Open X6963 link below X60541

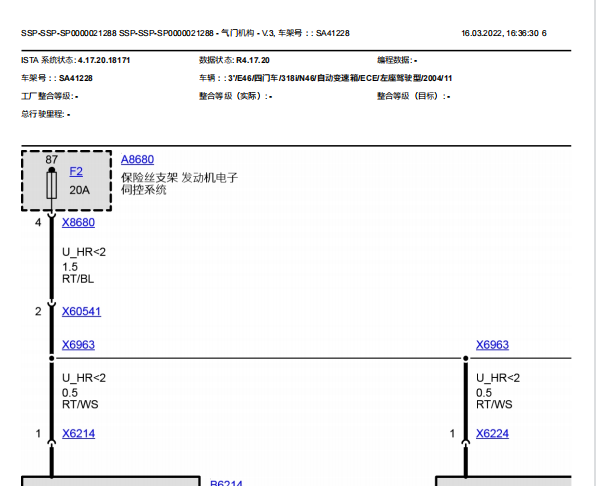point(78,345)
